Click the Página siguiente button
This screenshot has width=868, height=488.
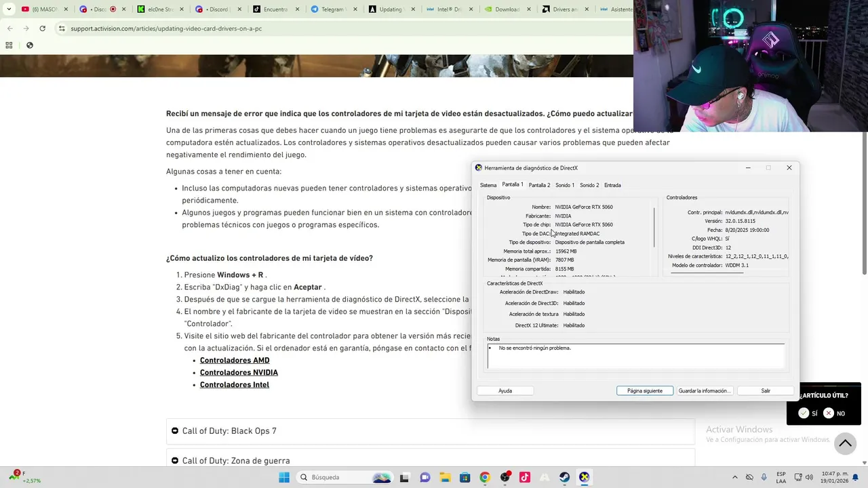tap(645, 391)
